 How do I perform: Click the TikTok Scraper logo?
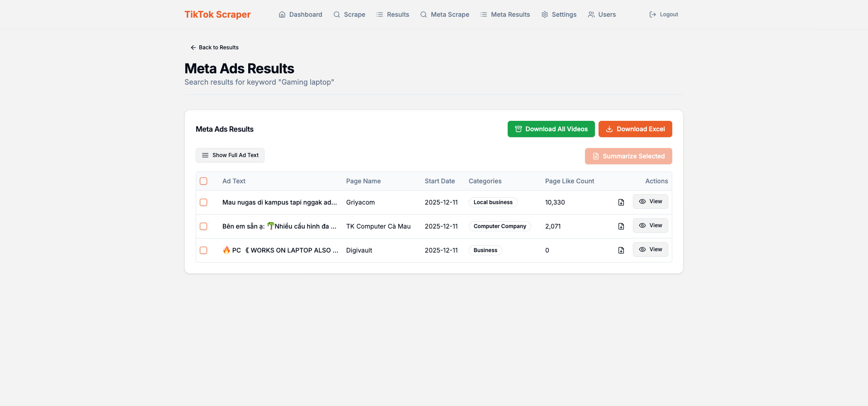[x=217, y=14]
